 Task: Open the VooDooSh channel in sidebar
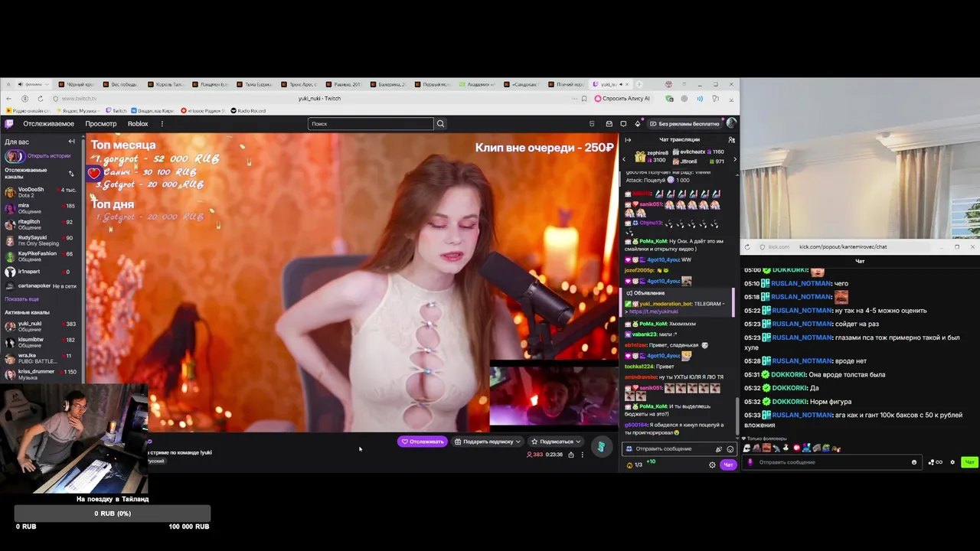pyautogui.click(x=42, y=192)
